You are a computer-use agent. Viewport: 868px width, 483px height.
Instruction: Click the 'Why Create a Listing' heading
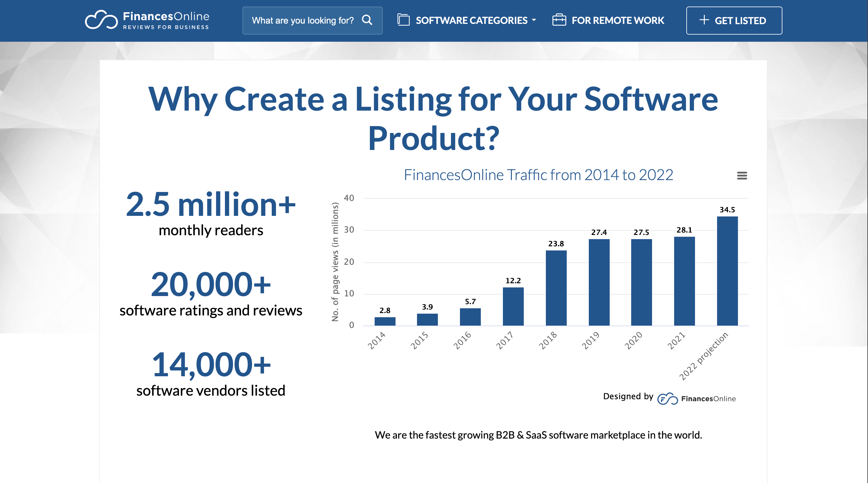coord(433,118)
